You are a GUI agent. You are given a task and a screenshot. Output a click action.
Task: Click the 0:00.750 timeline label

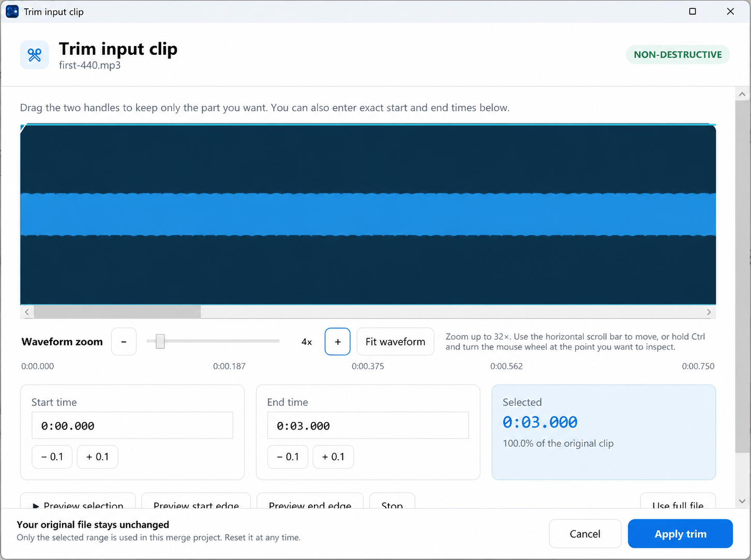click(698, 366)
